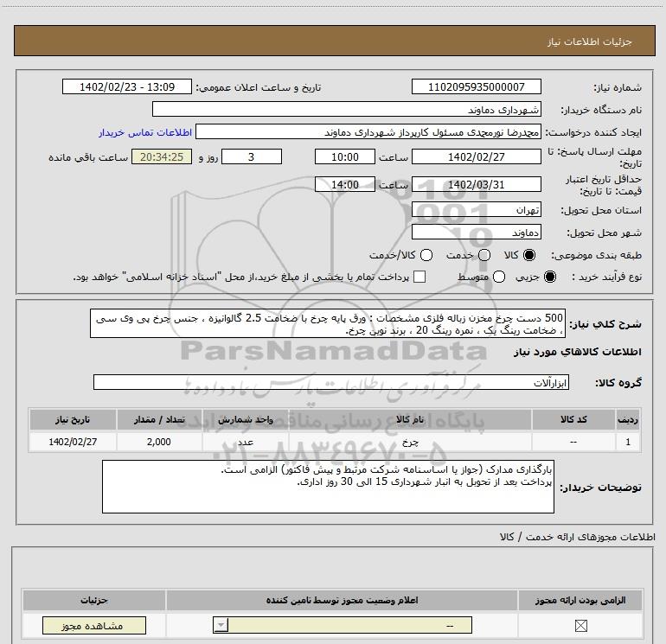Click the تعداد / مقدار column header

(x=159, y=419)
